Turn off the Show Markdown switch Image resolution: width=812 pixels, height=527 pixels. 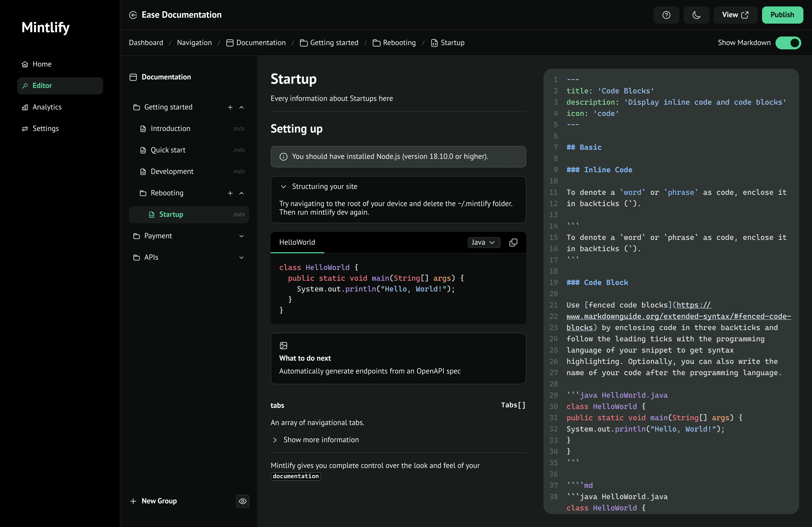(788, 43)
